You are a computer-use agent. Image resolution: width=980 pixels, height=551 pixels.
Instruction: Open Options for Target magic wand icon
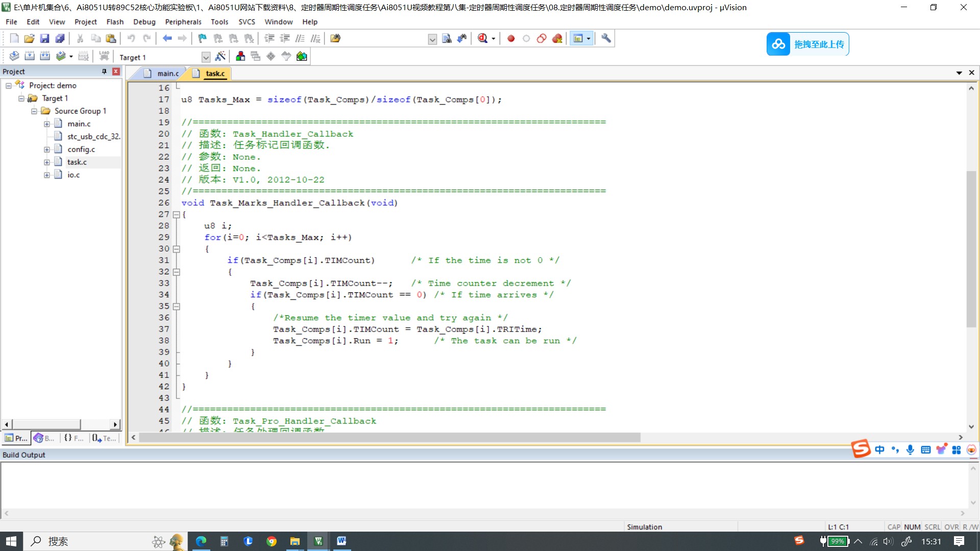(220, 56)
